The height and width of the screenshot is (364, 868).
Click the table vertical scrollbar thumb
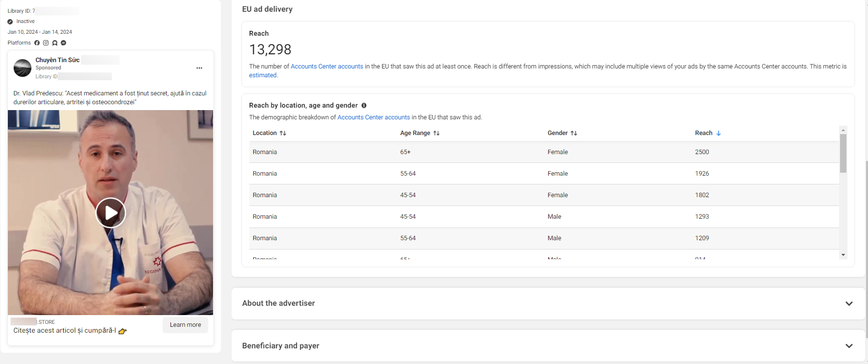pyautogui.click(x=843, y=153)
